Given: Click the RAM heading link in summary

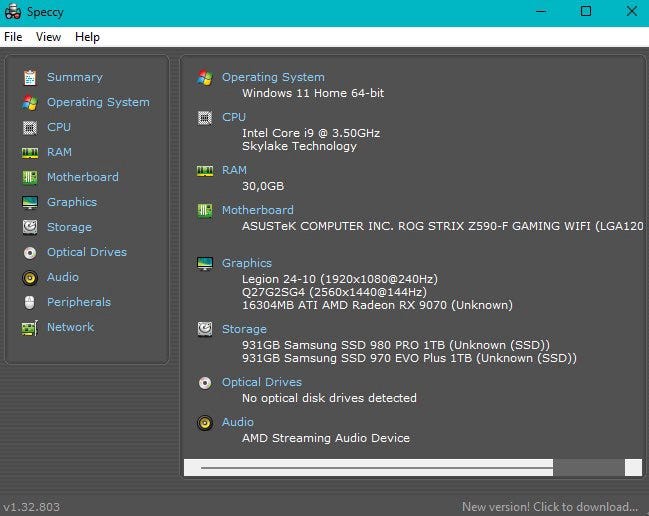Looking at the screenshot, I should 234,170.
